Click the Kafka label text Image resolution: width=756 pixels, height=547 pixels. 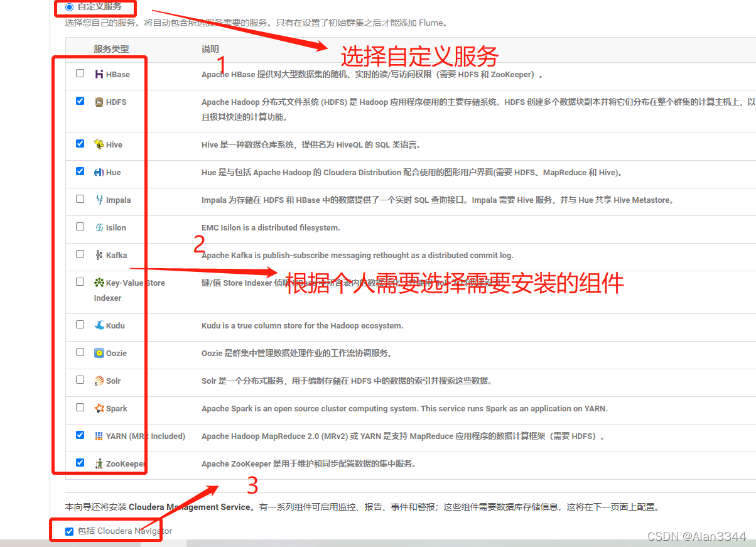[x=117, y=255]
